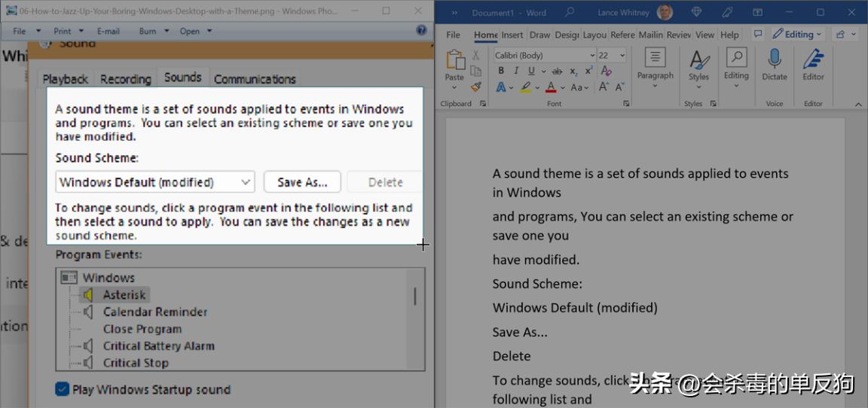Switch to the Playback tab
The width and height of the screenshot is (868, 408).
[x=66, y=79]
